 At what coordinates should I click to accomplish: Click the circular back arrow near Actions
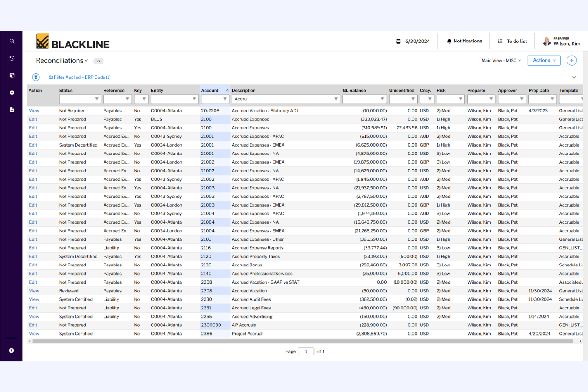pos(571,60)
